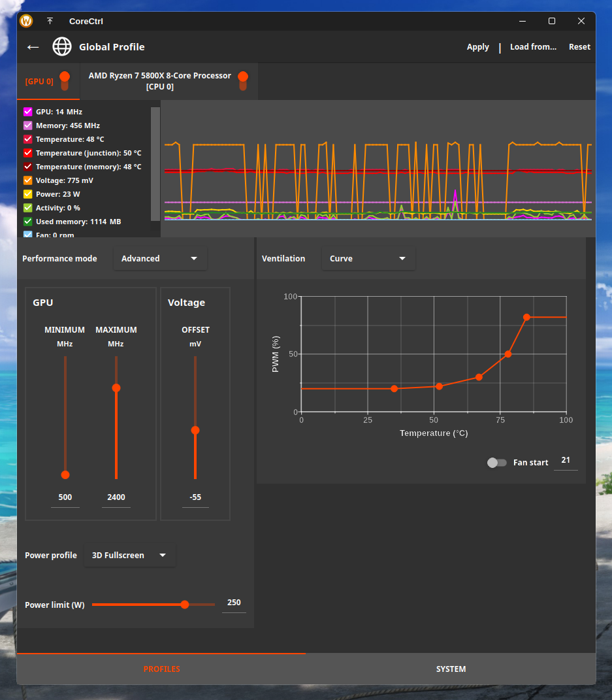This screenshot has height=700, width=612.
Task: Click the Load from... button
Action: pyautogui.click(x=533, y=47)
